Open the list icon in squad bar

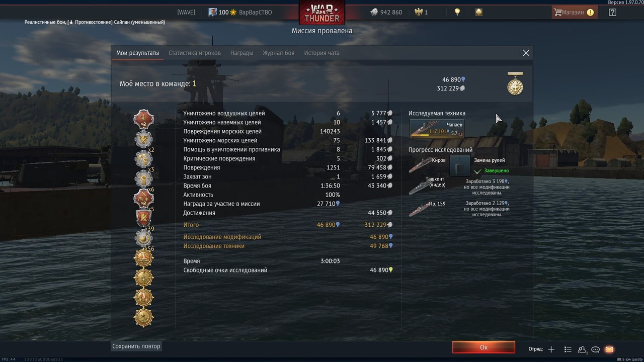click(568, 349)
